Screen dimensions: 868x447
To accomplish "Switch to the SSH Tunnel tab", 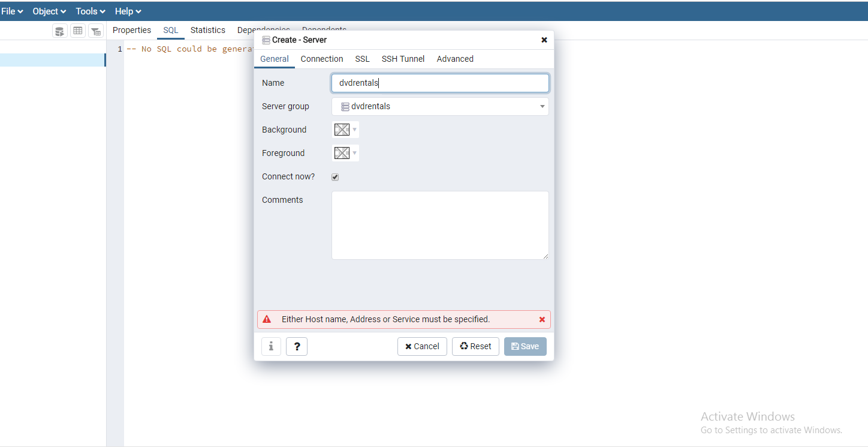I will (x=403, y=59).
